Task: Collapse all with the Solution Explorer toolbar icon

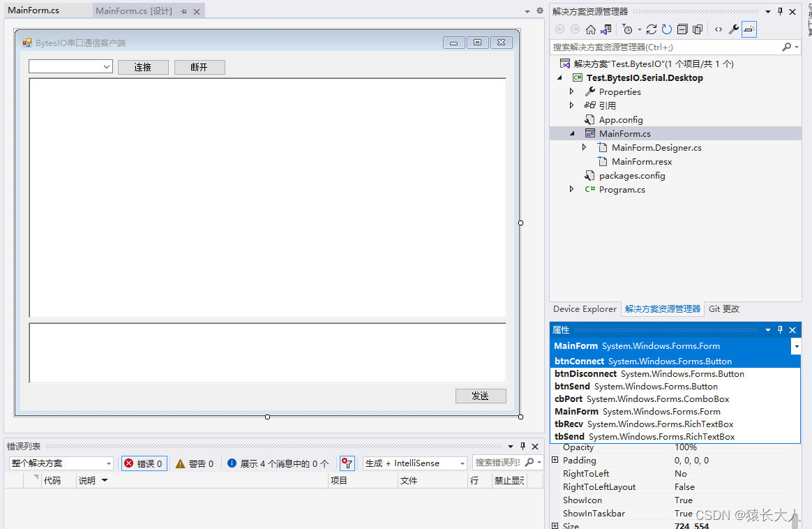Action: (x=682, y=29)
